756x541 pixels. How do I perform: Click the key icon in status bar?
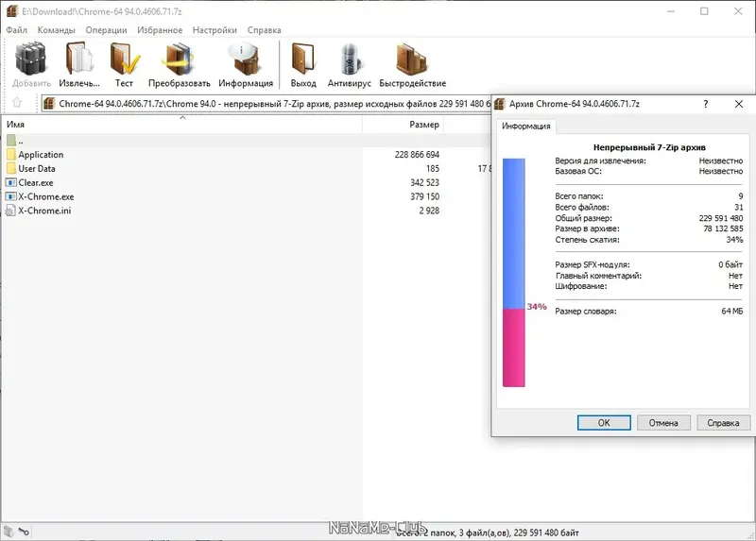coord(24,532)
